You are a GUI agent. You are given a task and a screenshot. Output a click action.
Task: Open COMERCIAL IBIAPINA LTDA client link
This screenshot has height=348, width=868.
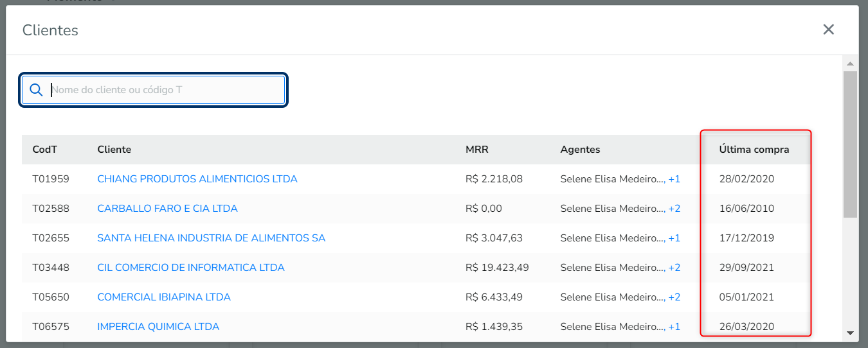(x=164, y=297)
